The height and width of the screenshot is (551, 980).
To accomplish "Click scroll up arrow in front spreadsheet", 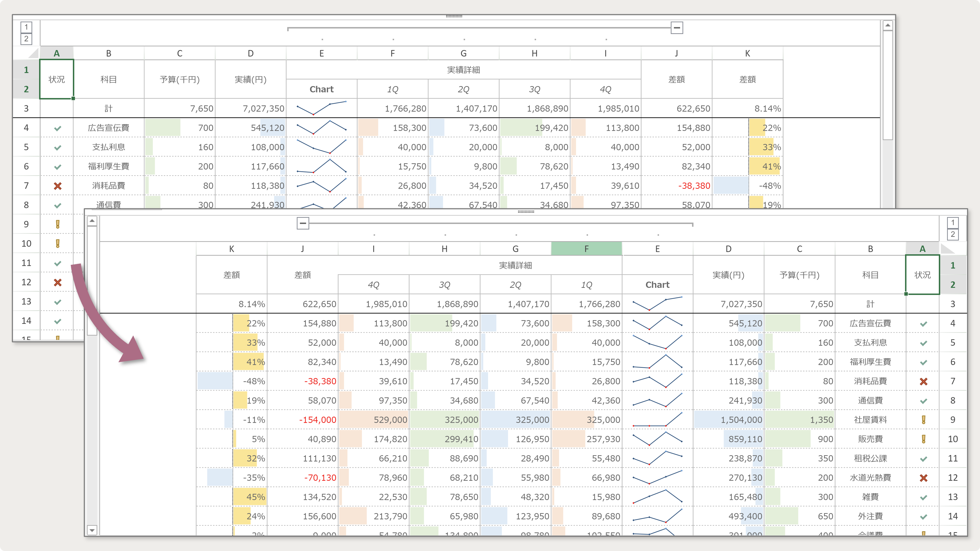I will pos(92,221).
